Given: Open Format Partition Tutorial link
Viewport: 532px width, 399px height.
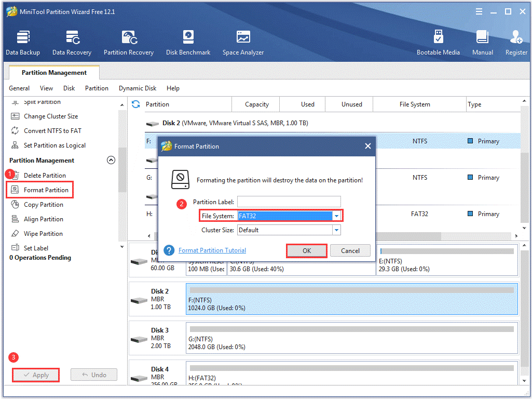Looking at the screenshot, I should click(x=212, y=250).
